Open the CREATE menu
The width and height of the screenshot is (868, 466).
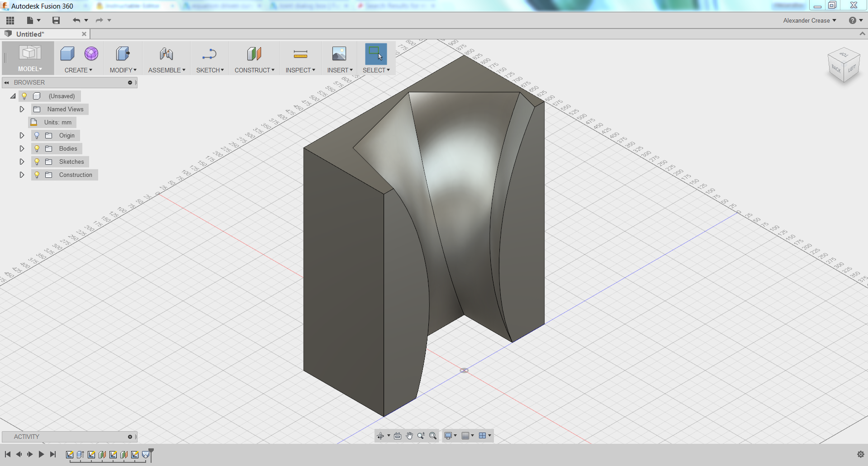pyautogui.click(x=78, y=70)
